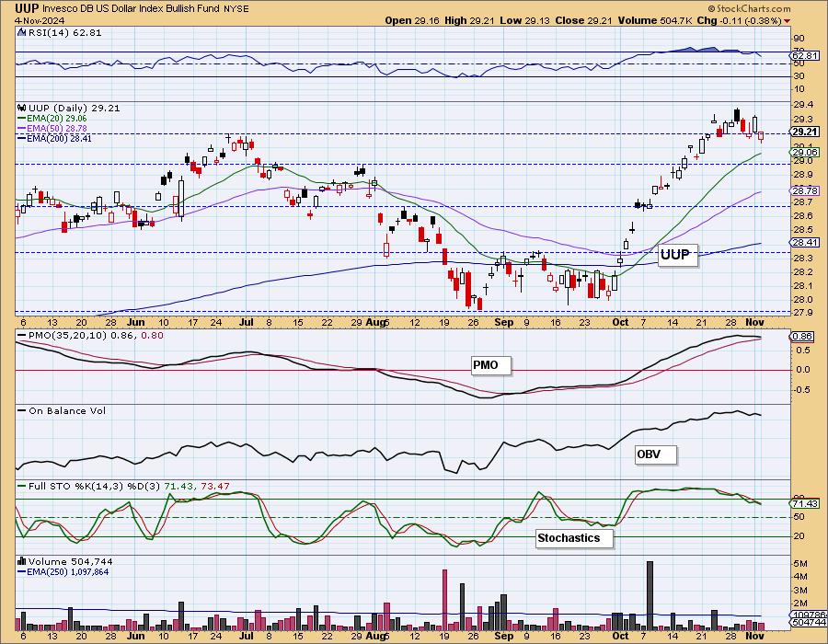Click the 'UUP' annotation box on the price chart

click(x=677, y=255)
